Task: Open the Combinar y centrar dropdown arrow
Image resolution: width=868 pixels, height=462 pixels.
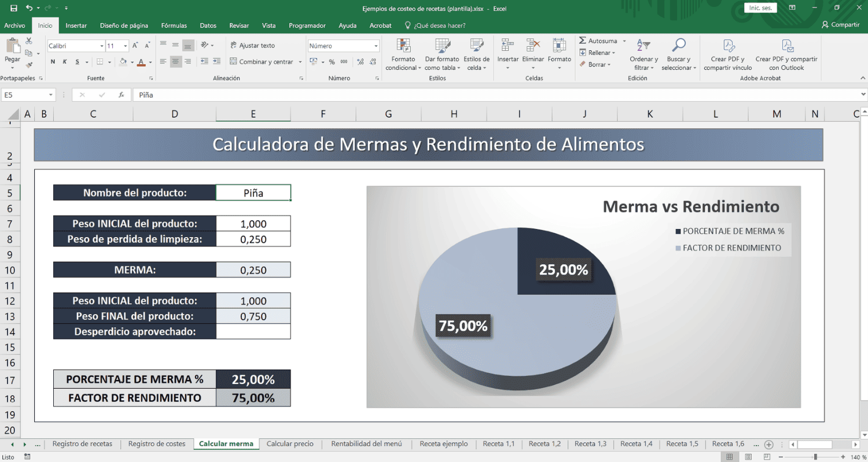Action: tap(300, 62)
